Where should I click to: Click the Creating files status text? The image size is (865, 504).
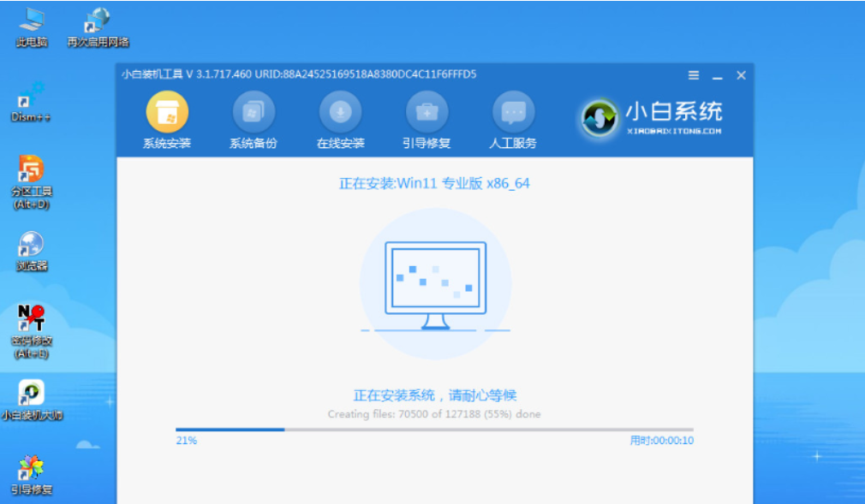tap(437, 414)
